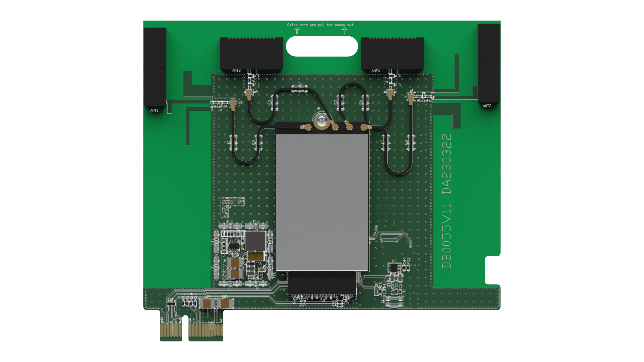The image size is (644, 362).
Task: Click the F8 designator label
Action: coord(406,142)
